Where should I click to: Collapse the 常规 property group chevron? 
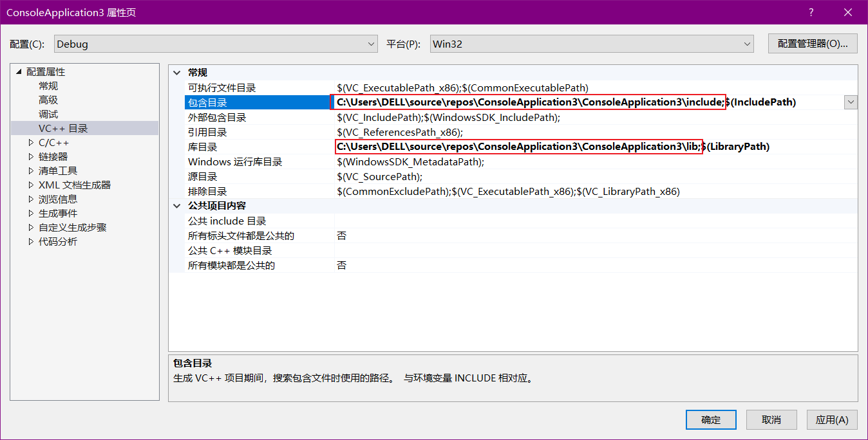click(177, 73)
